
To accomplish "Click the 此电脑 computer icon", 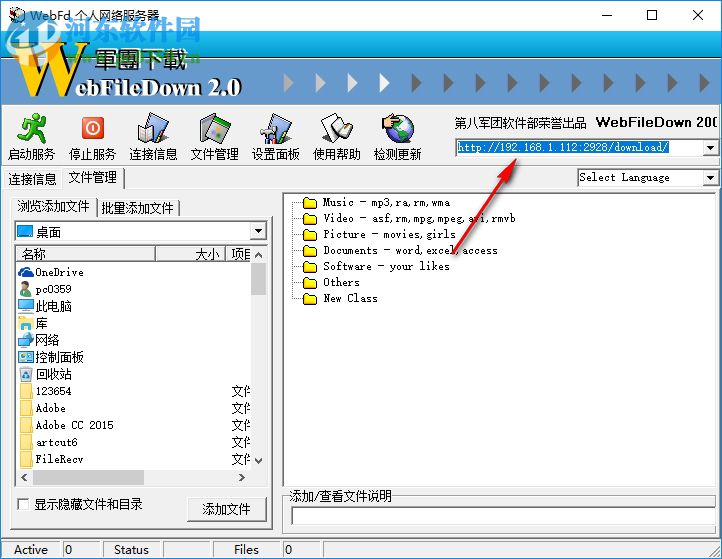I will pyautogui.click(x=26, y=306).
